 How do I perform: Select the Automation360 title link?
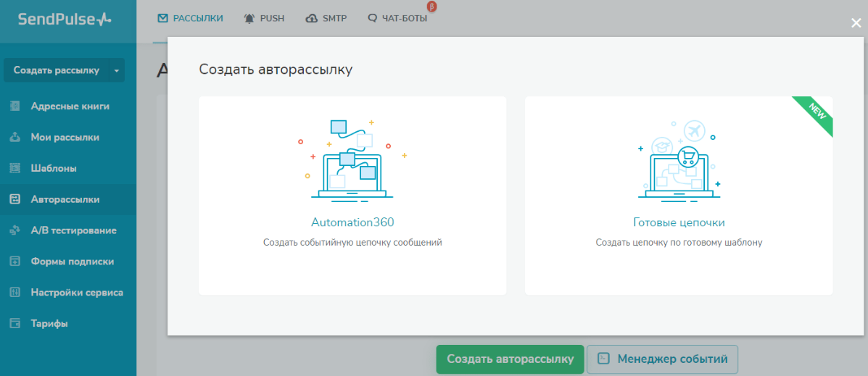pyautogui.click(x=352, y=222)
